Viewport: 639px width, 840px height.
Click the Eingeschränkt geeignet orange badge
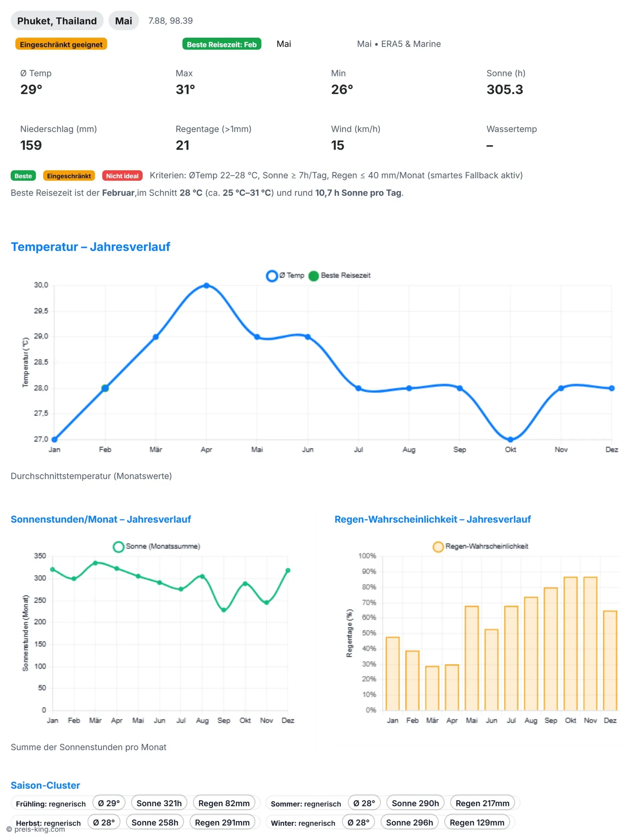[x=61, y=44]
